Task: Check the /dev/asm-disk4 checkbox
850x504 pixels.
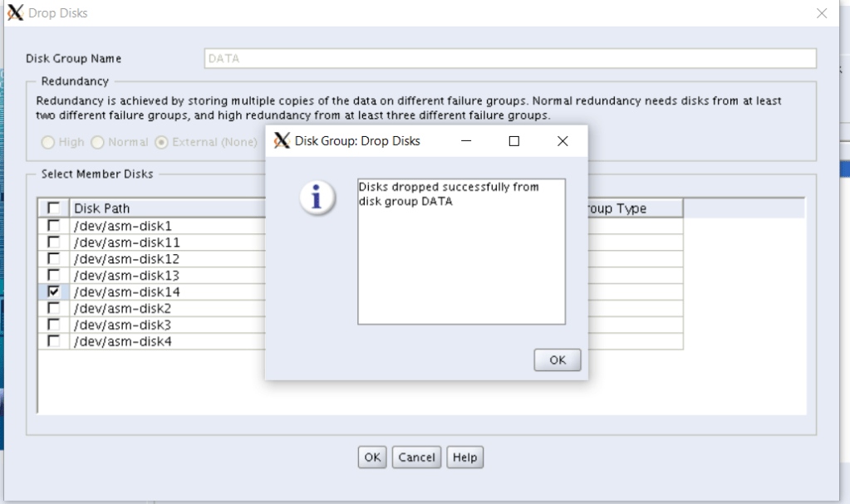Action: (x=53, y=341)
